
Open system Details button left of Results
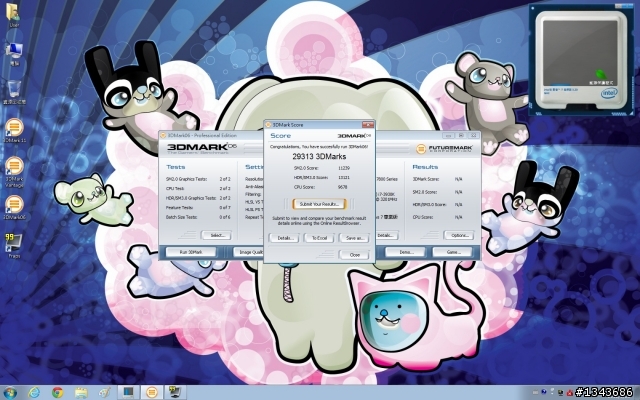(386, 235)
